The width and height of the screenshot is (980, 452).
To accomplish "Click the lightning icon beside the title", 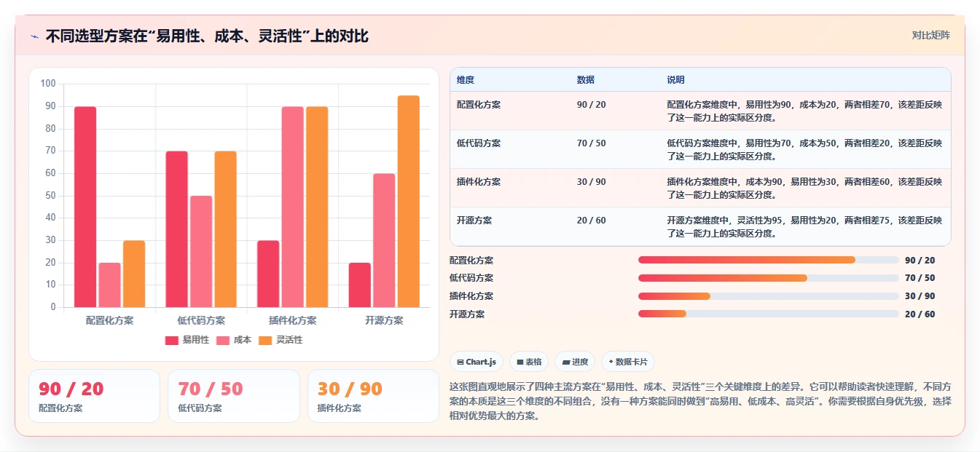I will [34, 36].
